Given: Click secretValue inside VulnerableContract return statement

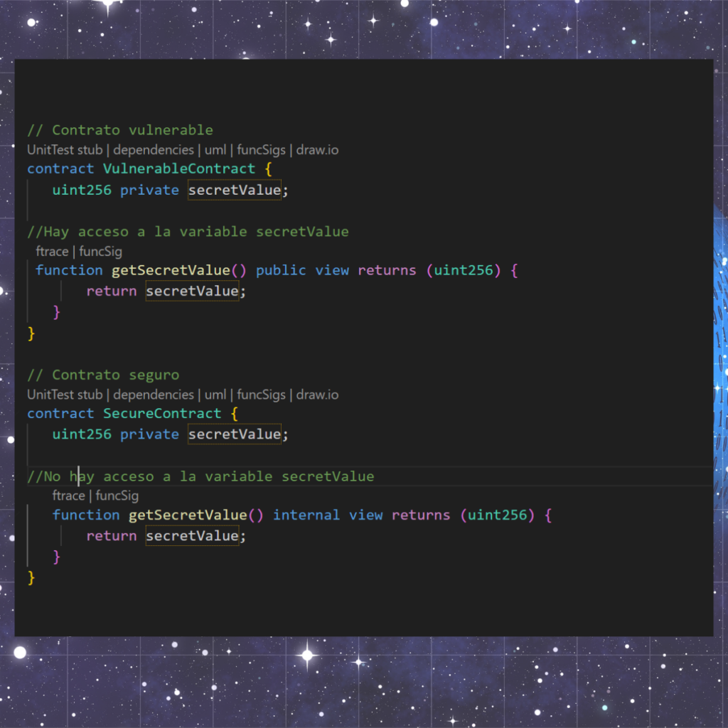Looking at the screenshot, I should click(192, 291).
